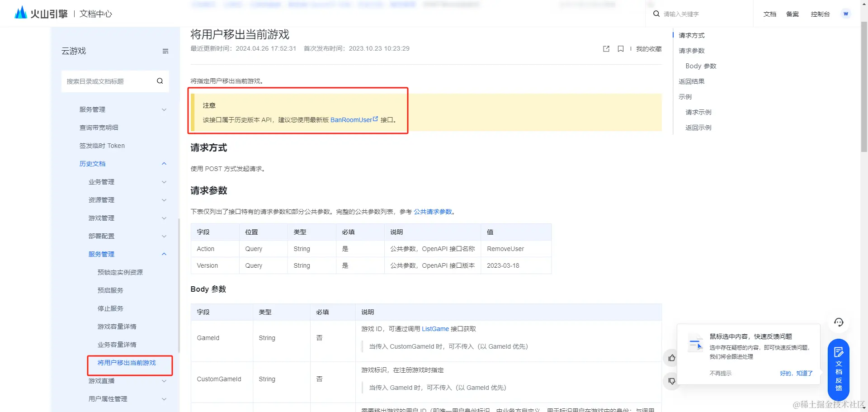Expand the 游戏直播 section
This screenshot has height=412, width=868.
(163, 381)
